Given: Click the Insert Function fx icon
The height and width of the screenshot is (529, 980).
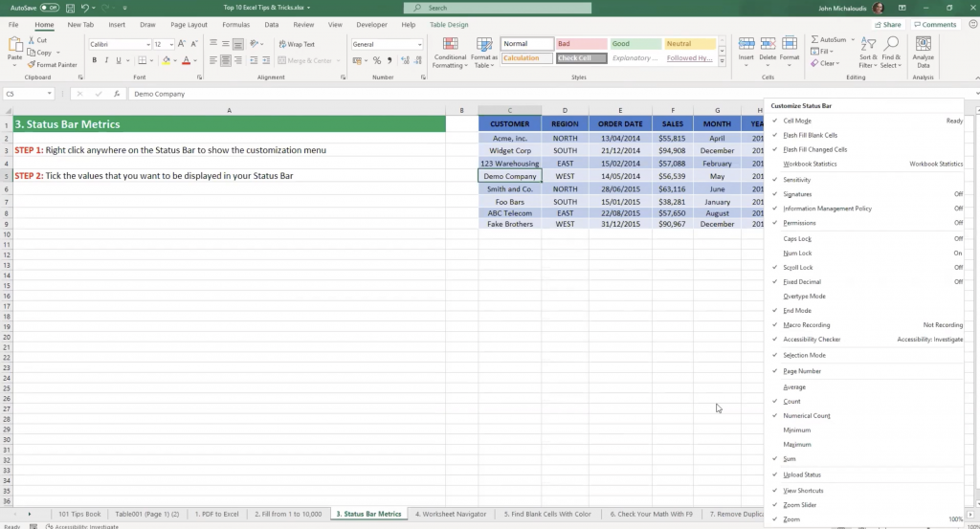Looking at the screenshot, I should pos(116,94).
